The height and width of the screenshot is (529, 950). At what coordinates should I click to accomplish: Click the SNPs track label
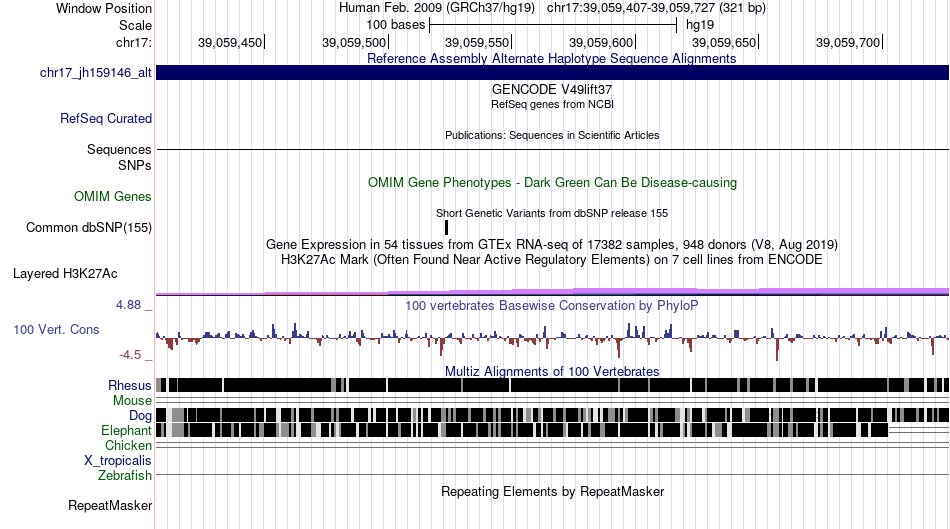pyautogui.click(x=135, y=165)
